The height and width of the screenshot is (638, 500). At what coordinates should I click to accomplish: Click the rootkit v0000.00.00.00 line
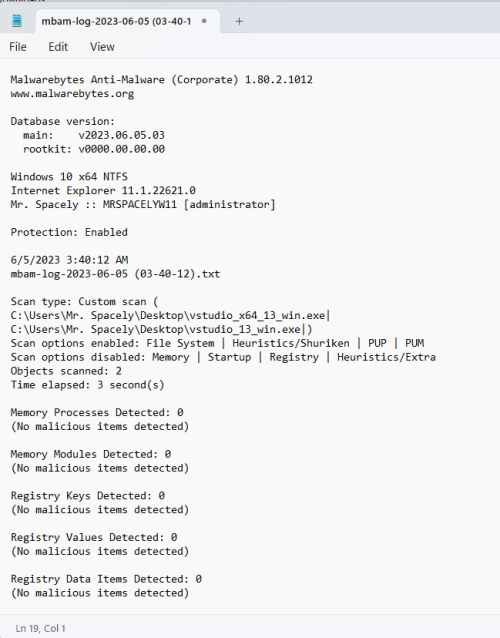tap(94, 149)
